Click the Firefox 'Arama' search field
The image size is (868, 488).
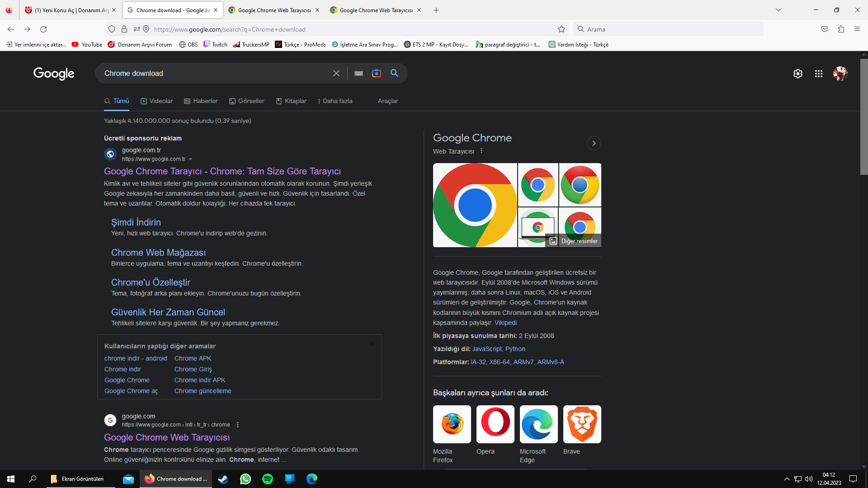[669, 29]
